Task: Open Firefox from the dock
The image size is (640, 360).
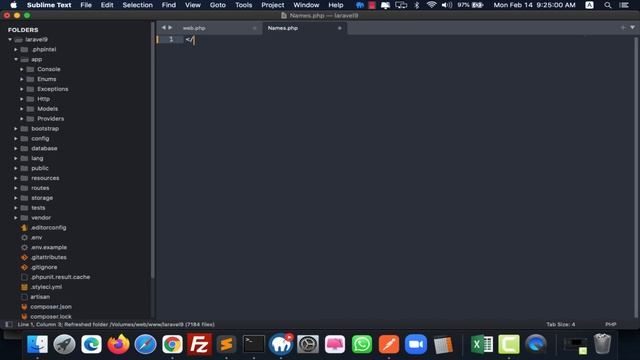Action: (x=118, y=344)
